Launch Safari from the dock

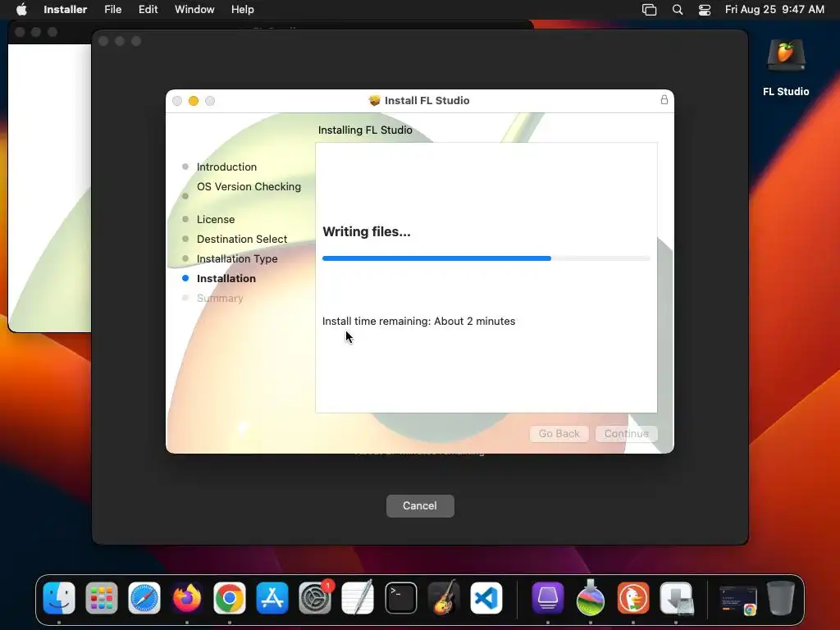pos(144,598)
